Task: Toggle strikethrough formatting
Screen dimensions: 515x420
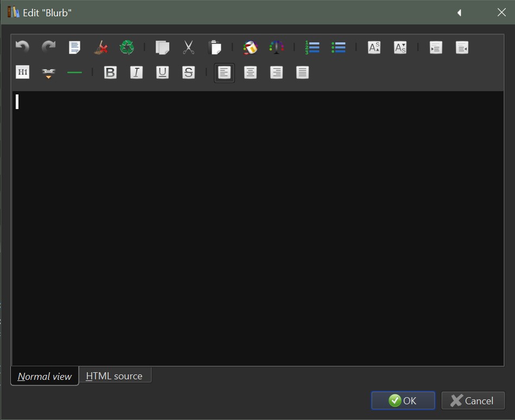Action: [188, 72]
